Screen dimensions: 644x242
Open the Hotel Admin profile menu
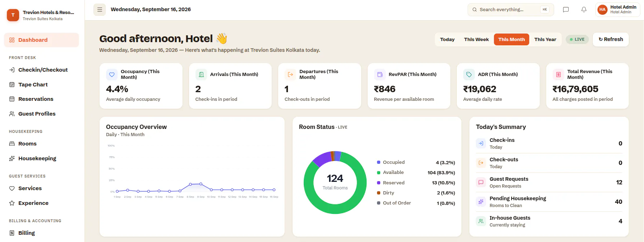click(x=618, y=10)
